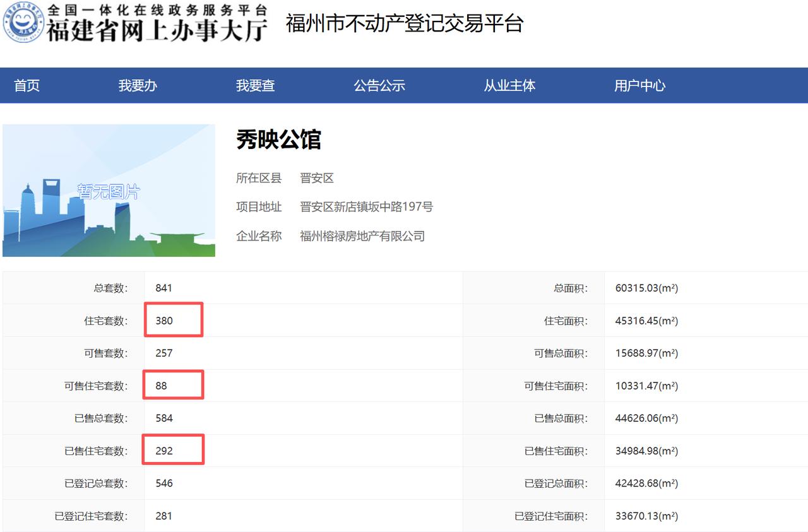
Task: Click the 已售住宅套数 row label
Action: 95,451
